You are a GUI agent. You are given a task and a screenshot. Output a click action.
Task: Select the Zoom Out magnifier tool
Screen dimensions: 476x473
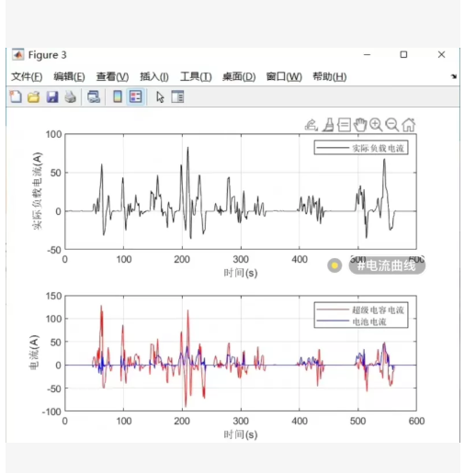coord(392,125)
